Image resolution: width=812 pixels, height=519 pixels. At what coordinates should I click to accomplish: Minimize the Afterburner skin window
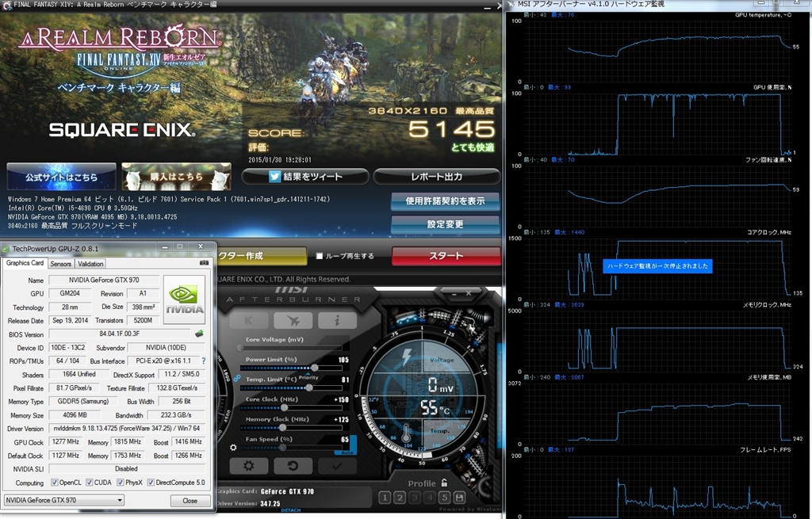(x=454, y=293)
